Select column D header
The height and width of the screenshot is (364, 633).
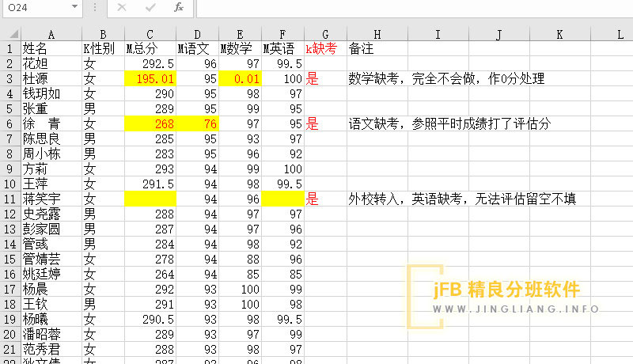click(x=197, y=34)
